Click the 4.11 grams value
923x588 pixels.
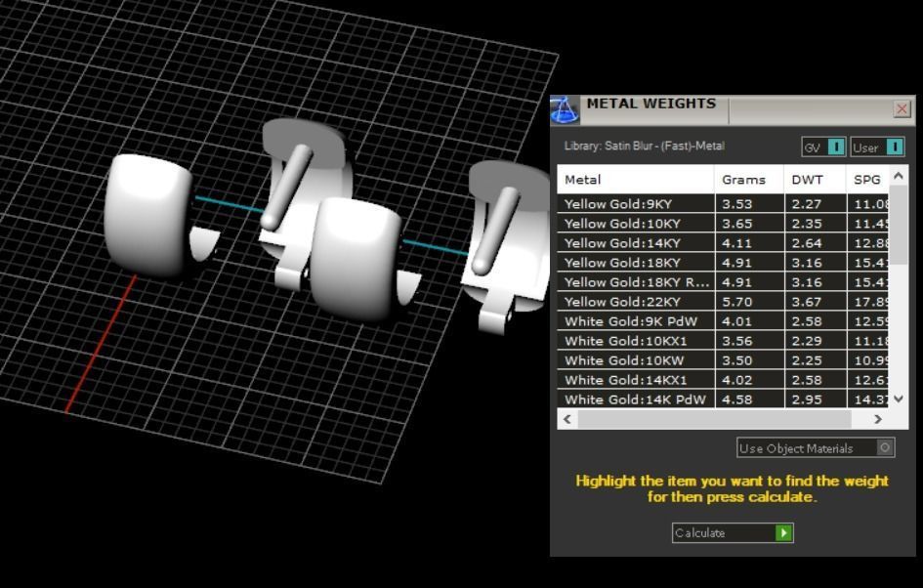[x=737, y=243]
